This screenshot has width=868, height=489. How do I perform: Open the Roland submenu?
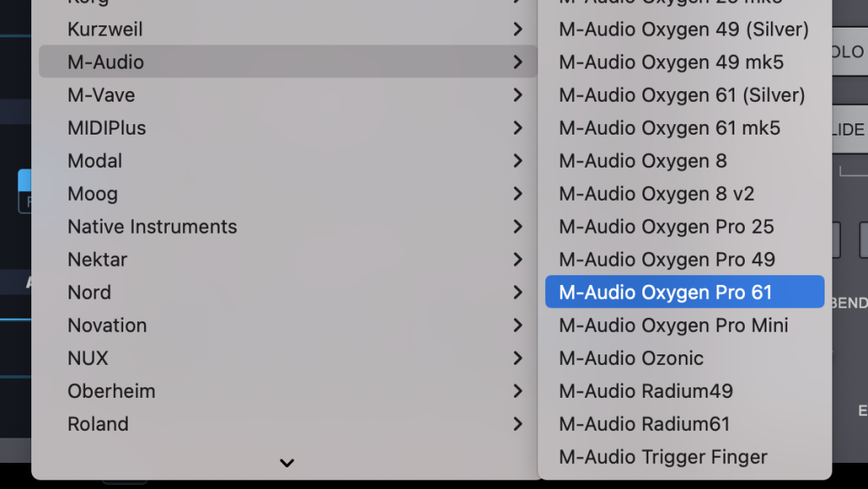click(98, 424)
